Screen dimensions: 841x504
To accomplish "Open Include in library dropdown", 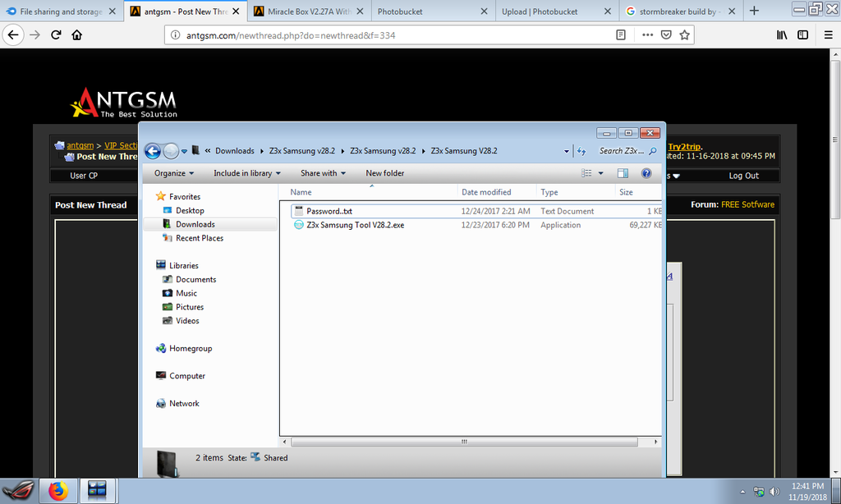I will tap(246, 173).
